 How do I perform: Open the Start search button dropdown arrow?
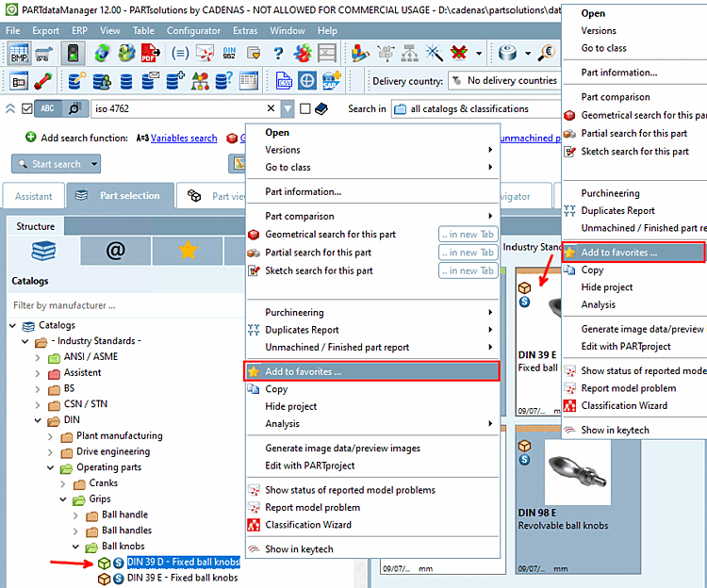tap(94, 164)
